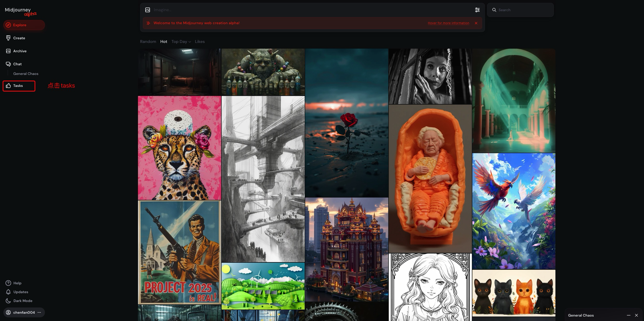The image size is (644, 321).
Task: Open Updates bell notifications
Action: click(x=8, y=292)
